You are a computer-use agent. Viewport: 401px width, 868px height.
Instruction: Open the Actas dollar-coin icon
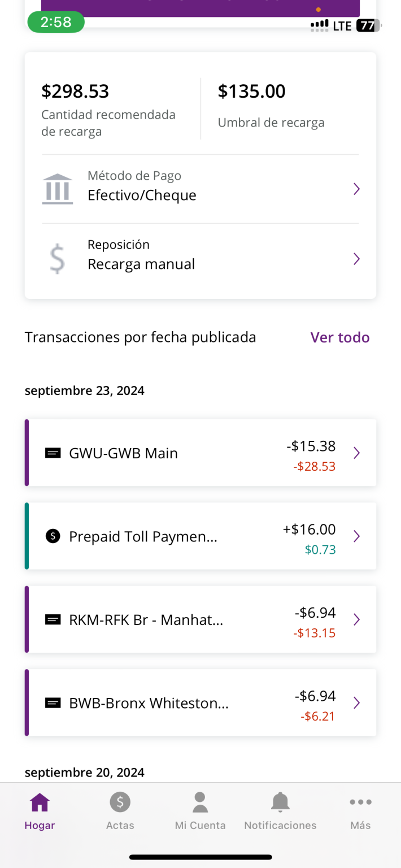click(x=120, y=802)
